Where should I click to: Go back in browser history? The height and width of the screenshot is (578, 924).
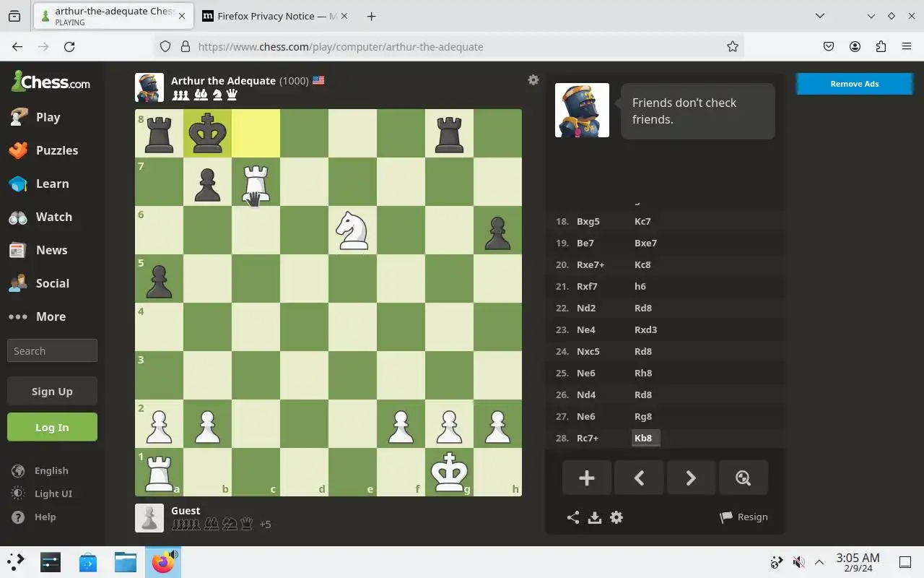(x=17, y=46)
